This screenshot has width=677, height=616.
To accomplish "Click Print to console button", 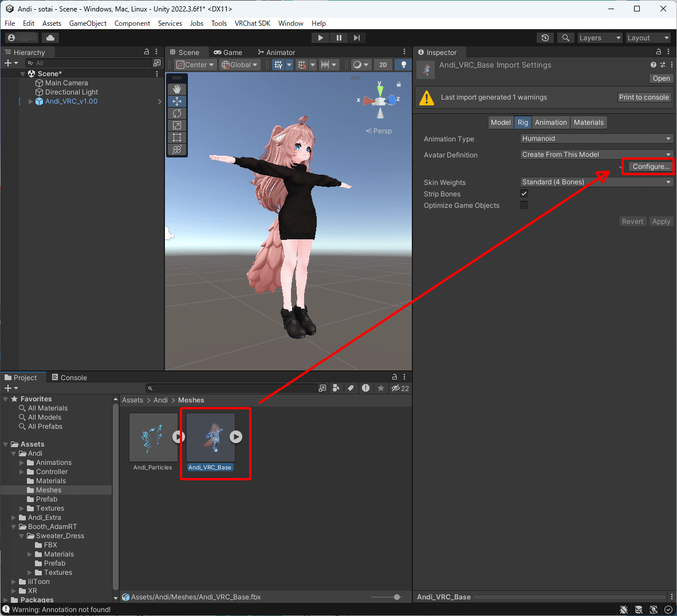I will click(643, 97).
